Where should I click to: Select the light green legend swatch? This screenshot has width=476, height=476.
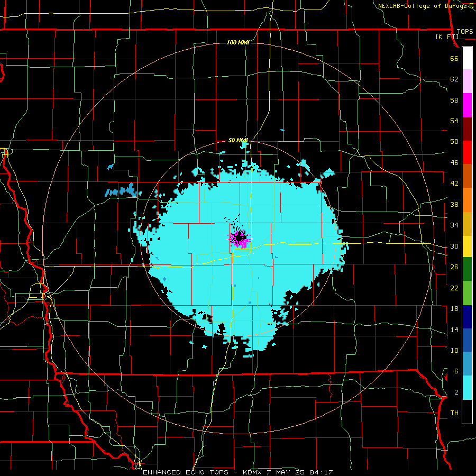click(467, 293)
